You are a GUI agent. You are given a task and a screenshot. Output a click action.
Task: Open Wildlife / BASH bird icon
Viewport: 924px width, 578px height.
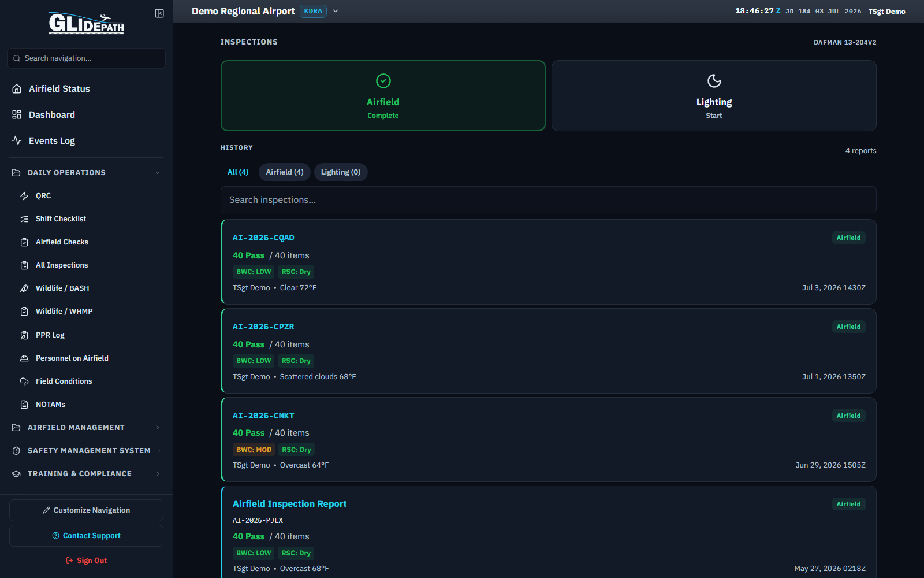coord(24,288)
